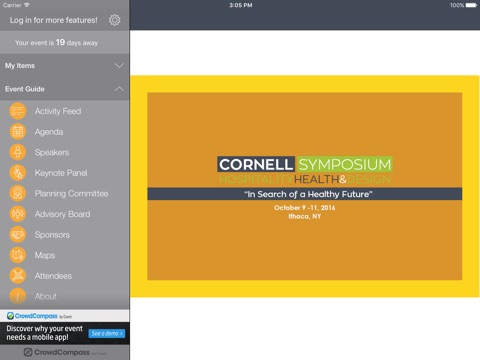The width and height of the screenshot is (480, 360).
Task: Tap Log in for more features
Action: 54,20
